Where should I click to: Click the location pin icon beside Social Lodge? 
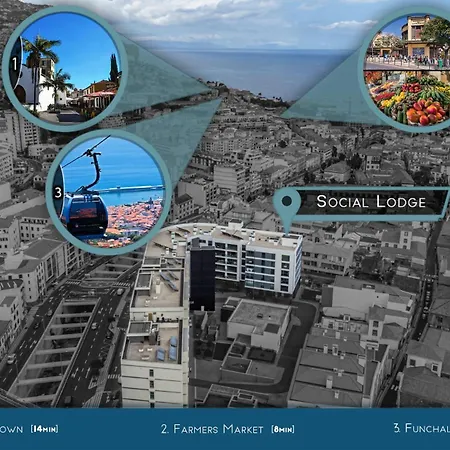tap(287, 208)
